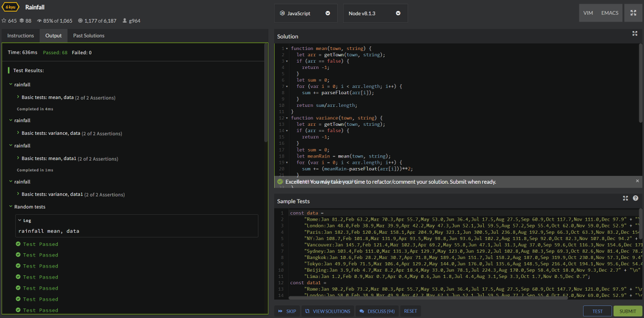
Task: Switch to the Instructions tab
Action: click(20, 35)
